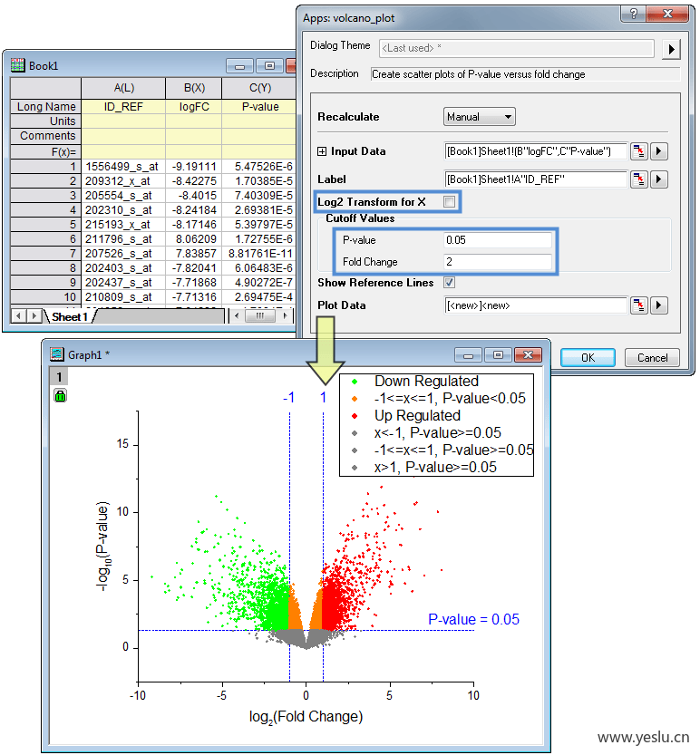Click the P-value cutoff input field
The height and width of the screenshot is (755, 700).
coord(498,240)
